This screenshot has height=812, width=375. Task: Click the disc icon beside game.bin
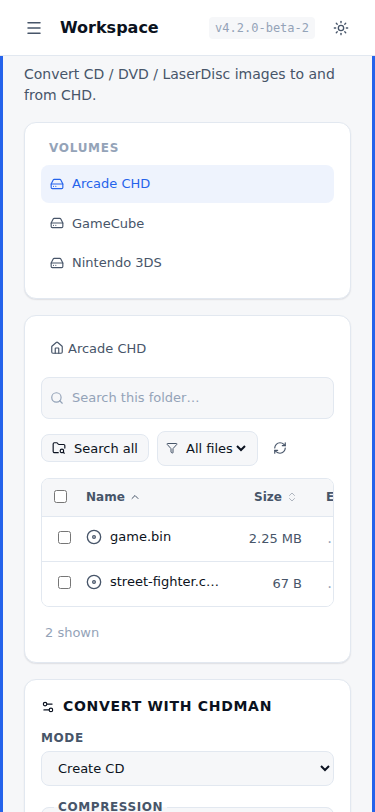coord(94,538)
